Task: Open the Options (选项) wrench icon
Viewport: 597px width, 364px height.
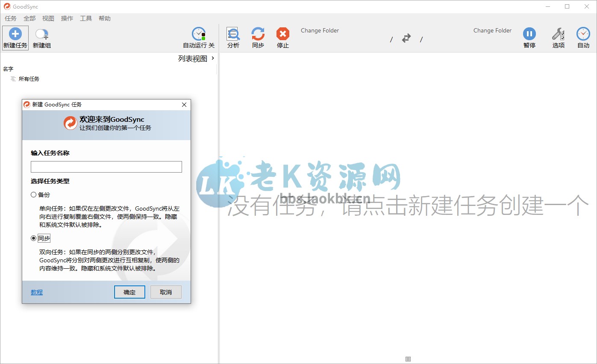Action: point(558,34)
